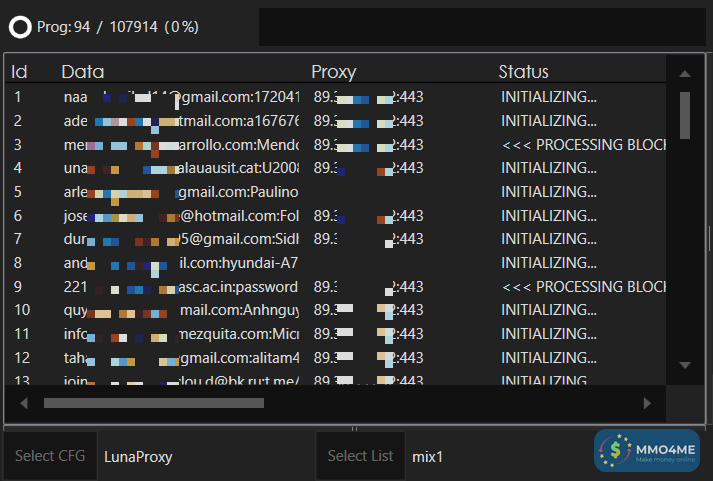
Task: Click INITIALIZING status in row 5
Action: point(549,192)
